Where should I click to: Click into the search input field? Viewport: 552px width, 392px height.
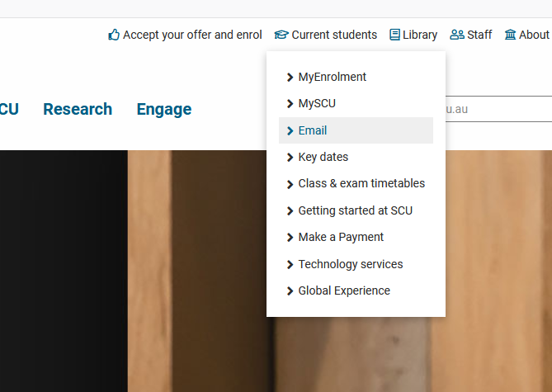(x=498, y=109)
